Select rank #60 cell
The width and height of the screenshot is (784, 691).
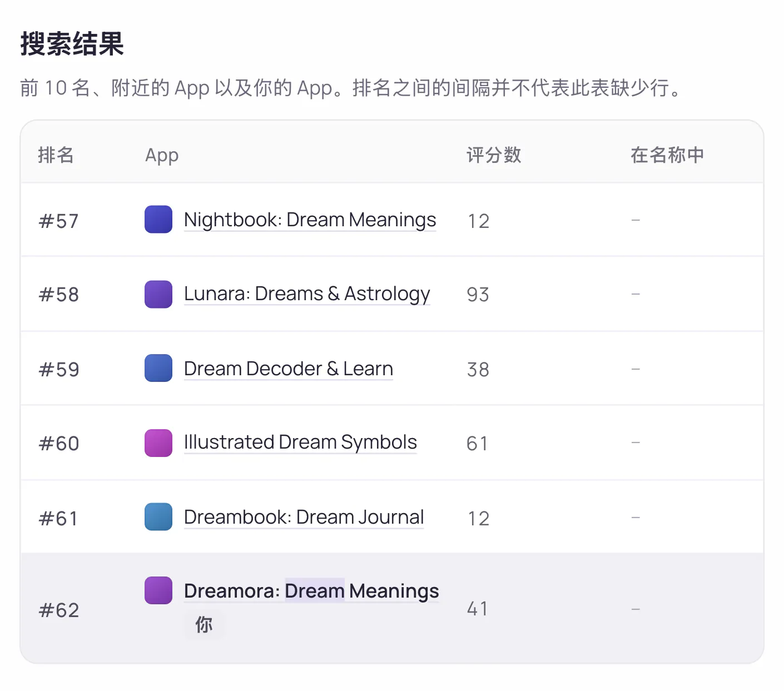pyautogui.click(x=59, y=444)
